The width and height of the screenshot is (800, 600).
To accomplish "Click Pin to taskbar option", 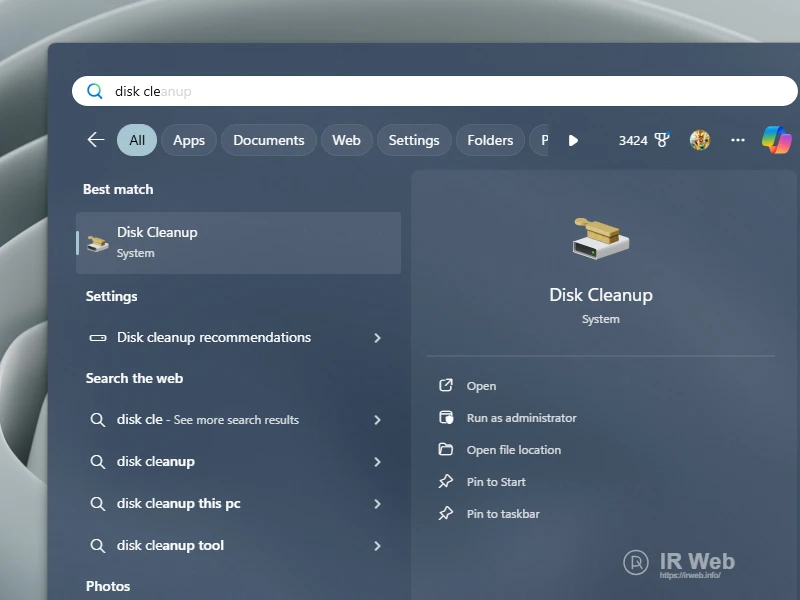I will [502, 514].
